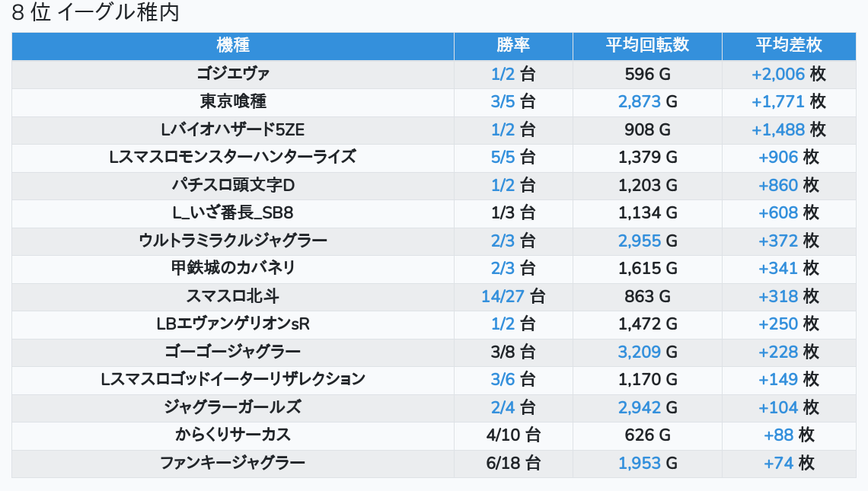Image resolution: width=868 pixels, height=491 pixels.
Task: Click the 平均回転数 column header
Action: click(x=647, y=46)
